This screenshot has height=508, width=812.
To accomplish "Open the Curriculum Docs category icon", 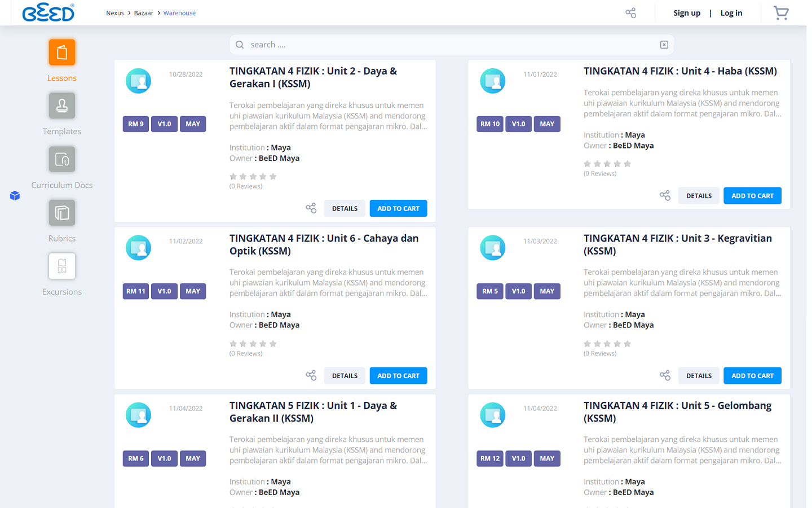I will pyautogui.click(x=62, y=159).
